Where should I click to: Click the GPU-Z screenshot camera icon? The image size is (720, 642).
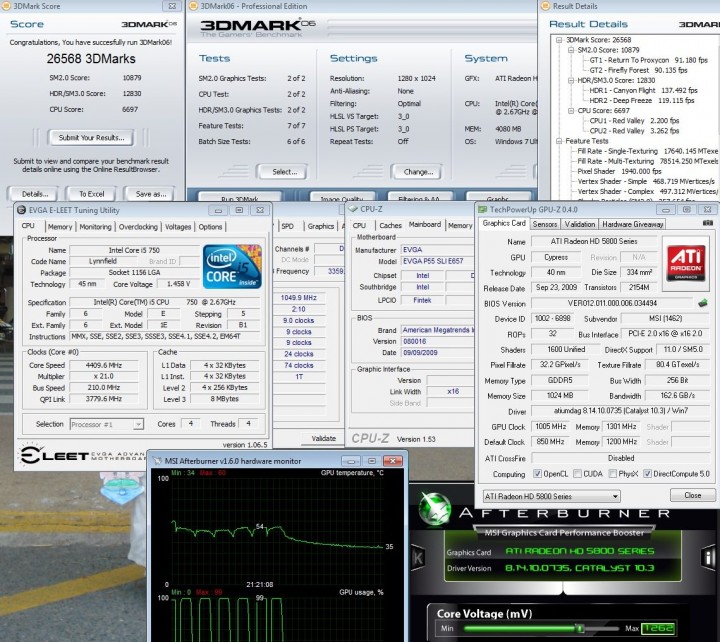708,223
